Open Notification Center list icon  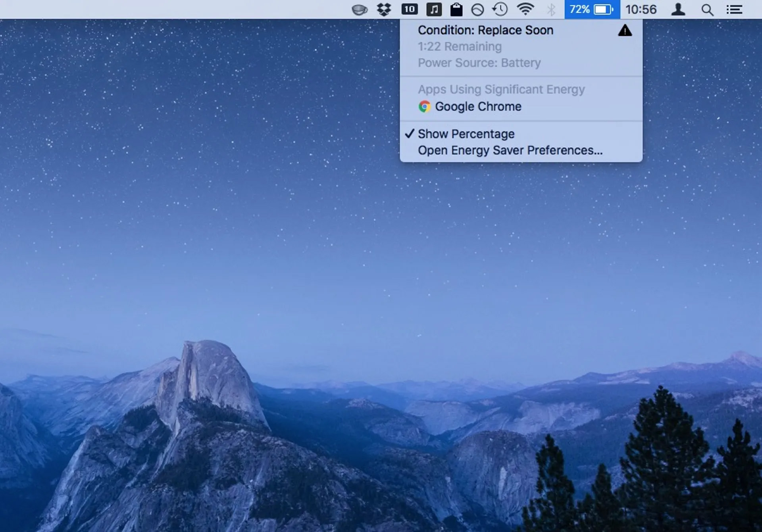coord(734,10)
